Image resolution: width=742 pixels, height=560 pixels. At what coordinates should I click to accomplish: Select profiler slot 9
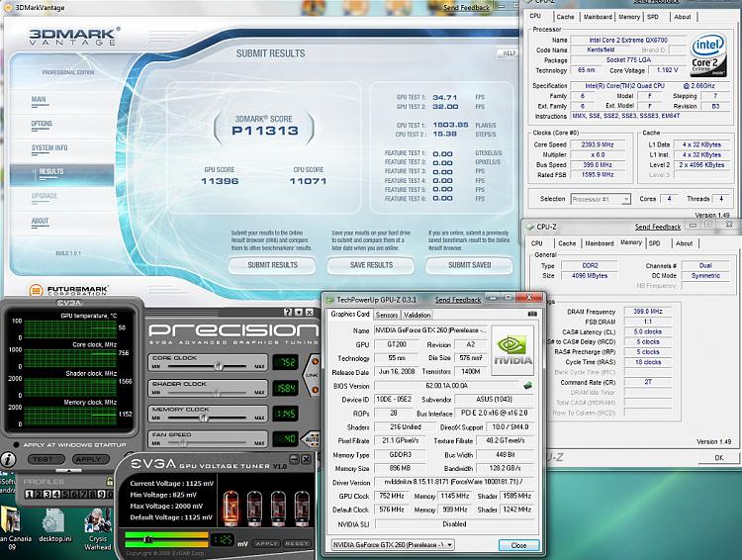pyautogui.click(x=101, y=494)
